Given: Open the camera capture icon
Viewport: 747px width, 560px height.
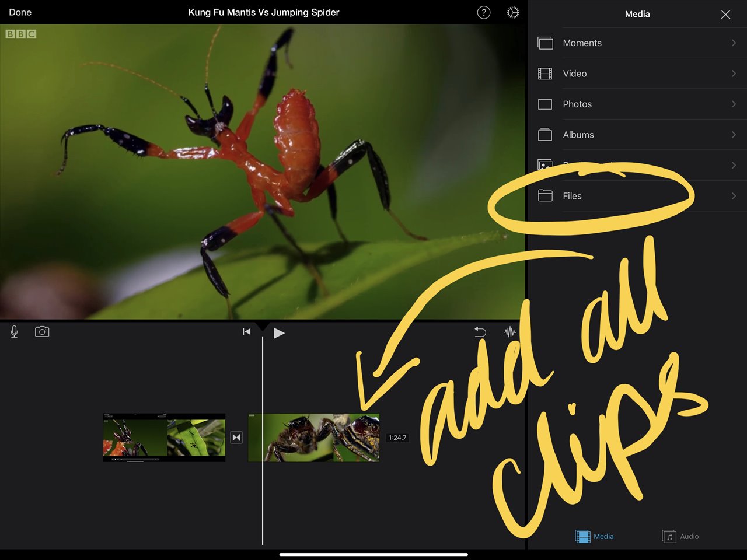Looking at the screenshot, I should point(42,332).
